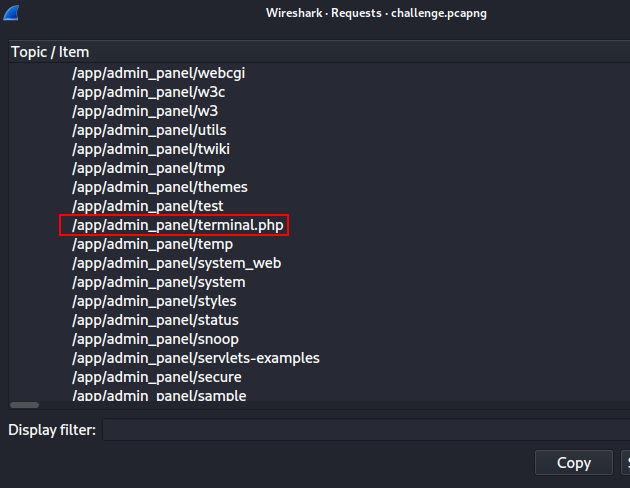
Task: Select the /app/admin_panel/secure row
Action: click(x=142, y=377)
